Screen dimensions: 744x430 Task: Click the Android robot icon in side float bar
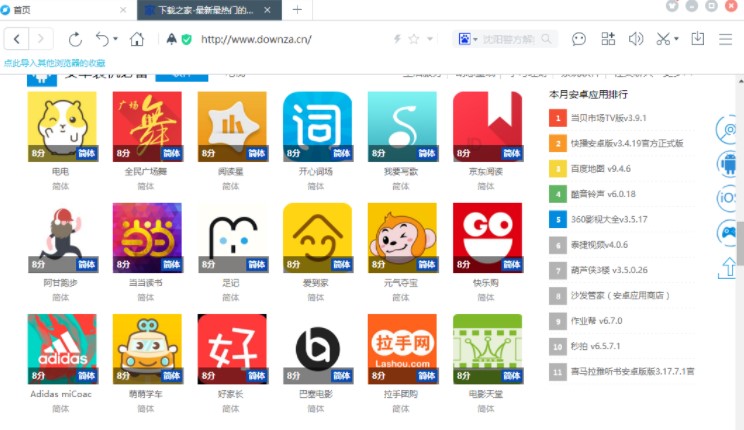(x=729, y=164)
